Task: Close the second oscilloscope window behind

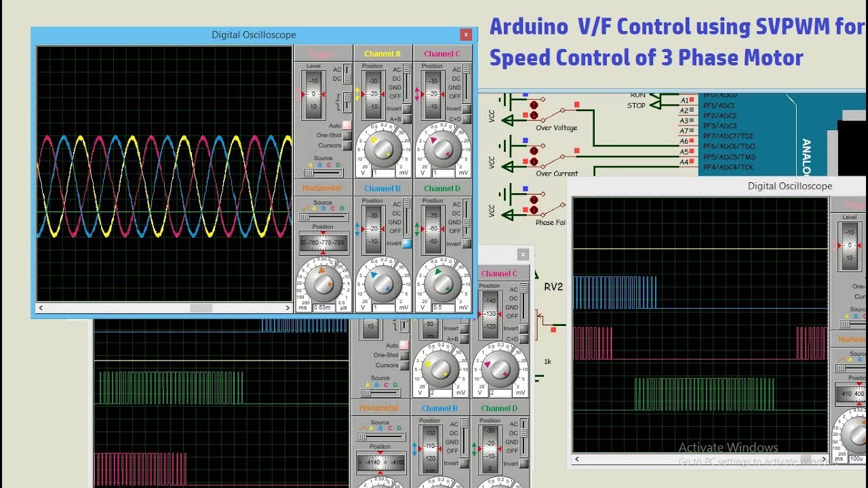Action: point(523,254)
